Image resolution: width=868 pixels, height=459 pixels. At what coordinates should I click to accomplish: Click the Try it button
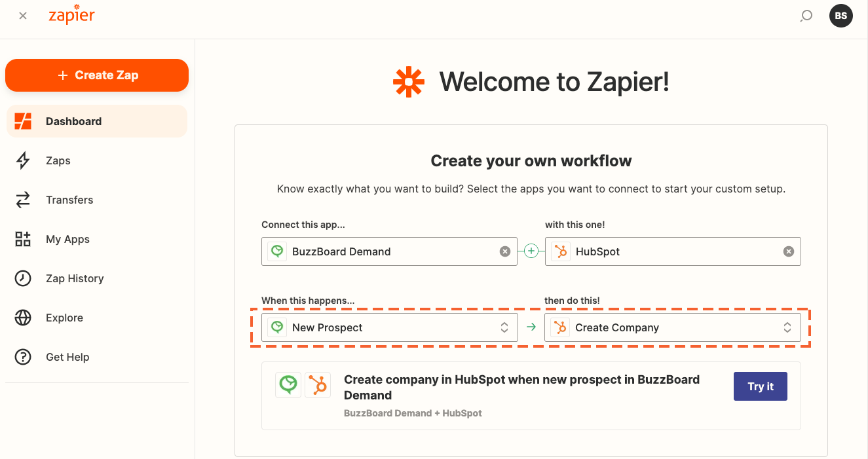tap(761, 386)
